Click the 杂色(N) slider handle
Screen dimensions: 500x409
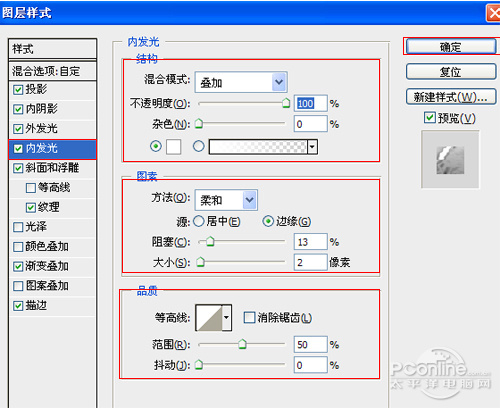[x=199, y=124]
